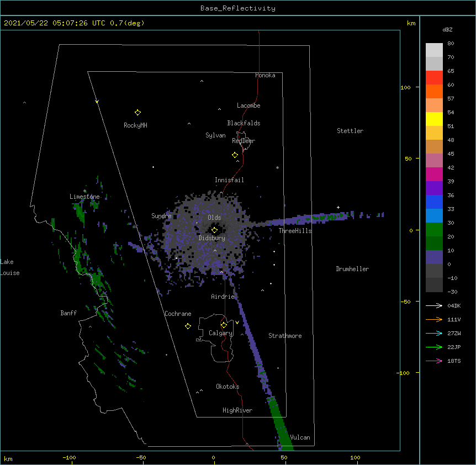Click the red swatch in dBZ scale
476x465 pixels.
434,77
